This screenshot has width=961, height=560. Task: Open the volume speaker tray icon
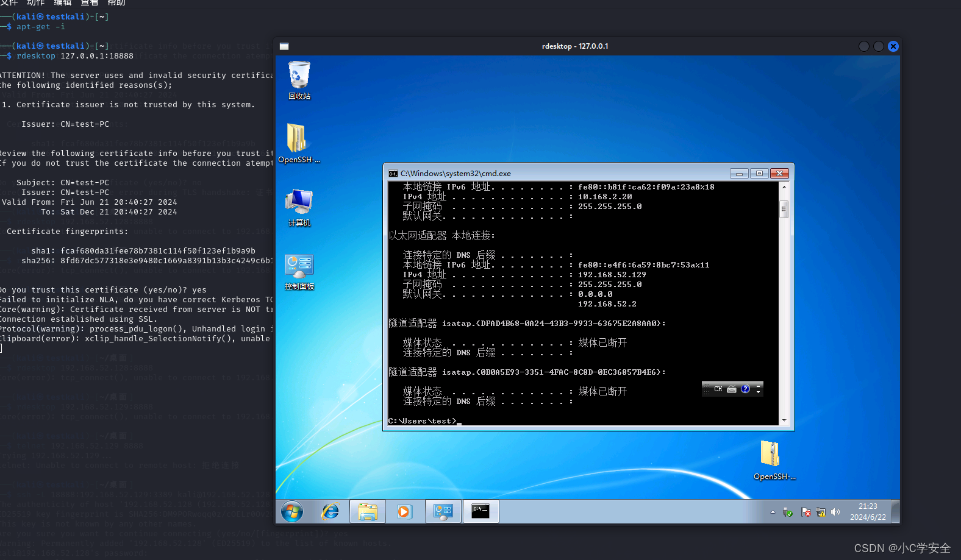(x=835, y=512)
